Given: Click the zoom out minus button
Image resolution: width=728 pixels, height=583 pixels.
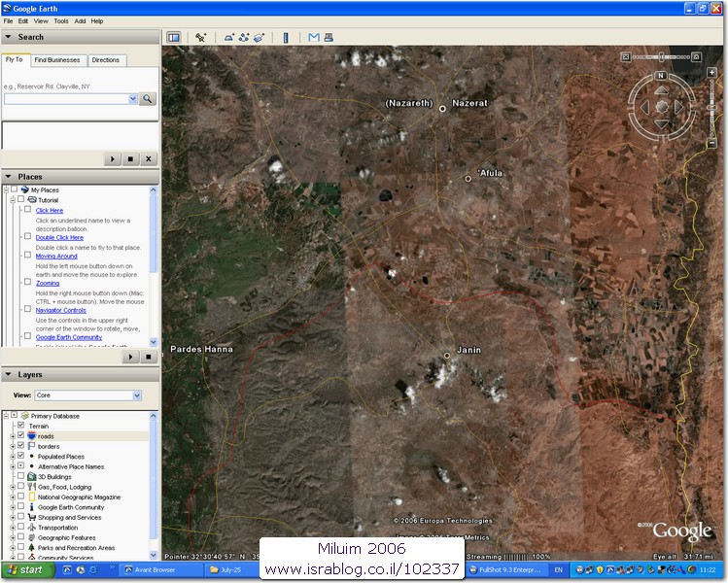Looking at the screenshot, I should pos(711,144).
